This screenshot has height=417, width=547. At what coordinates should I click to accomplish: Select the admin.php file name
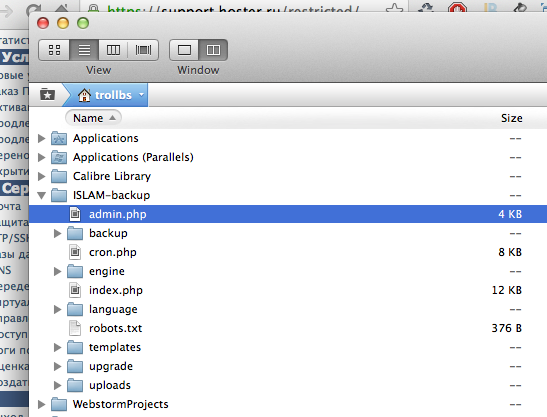[x=118, y=214]
